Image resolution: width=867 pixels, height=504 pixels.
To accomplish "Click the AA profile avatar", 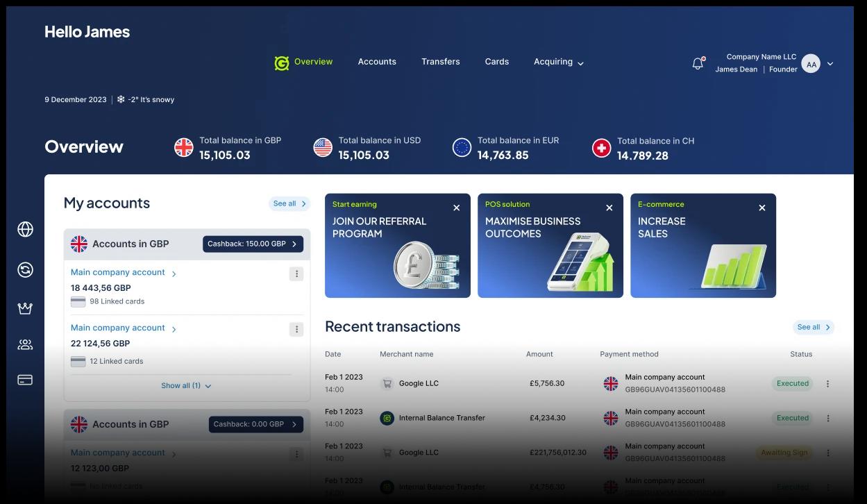I will 811,64.
